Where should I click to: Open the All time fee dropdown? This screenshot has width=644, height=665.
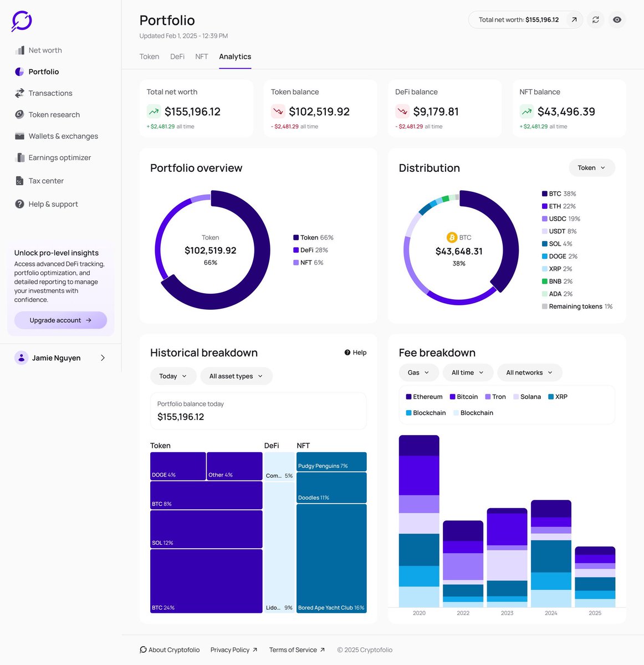pyautogui.click(x=468, y=373)
